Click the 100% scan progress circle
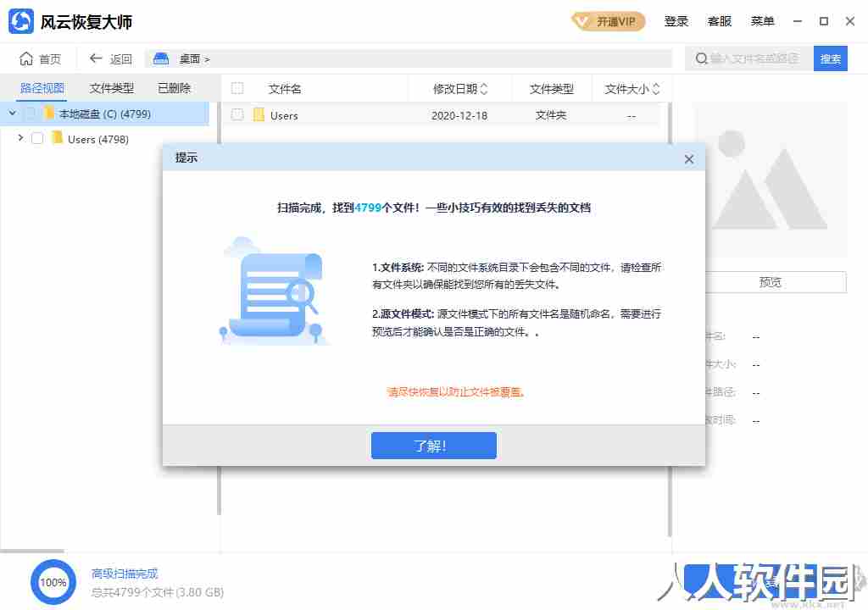Viewport: 868px width, 610px height. click(x=53, y=582)
